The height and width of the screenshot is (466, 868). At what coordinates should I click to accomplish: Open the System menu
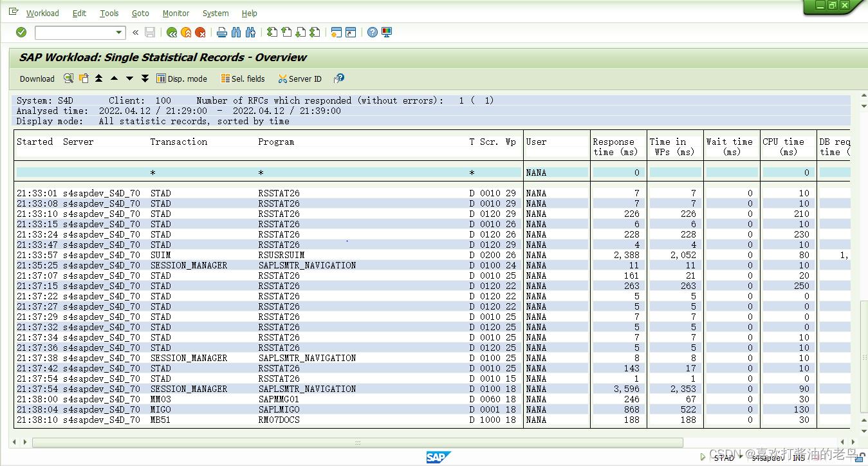coord(216,13)
